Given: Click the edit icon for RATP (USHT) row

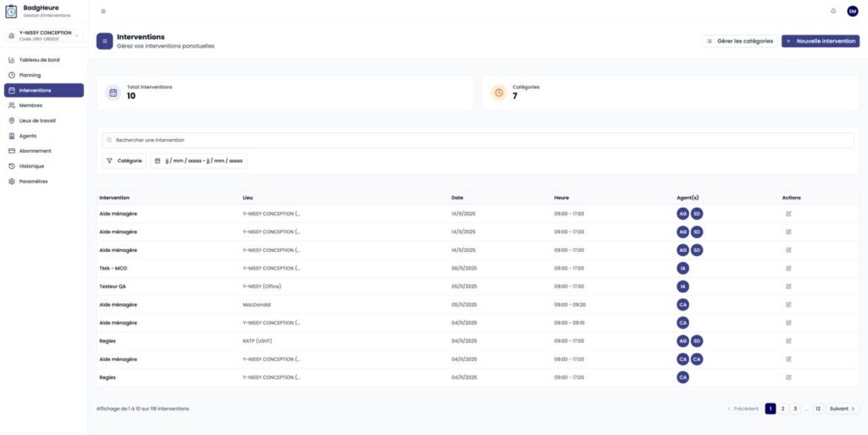Looking at the screenshot, I should (x=788, y=341).
